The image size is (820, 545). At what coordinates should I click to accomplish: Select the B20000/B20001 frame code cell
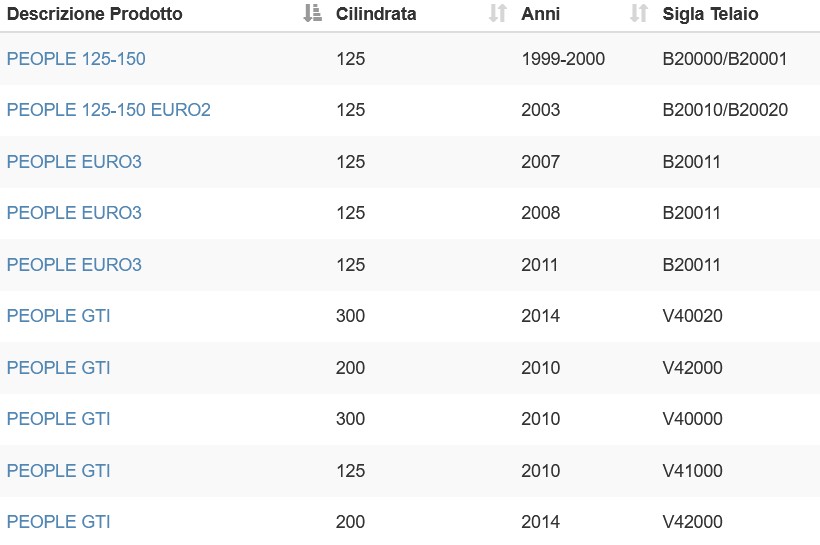click(x=724, y=59)
